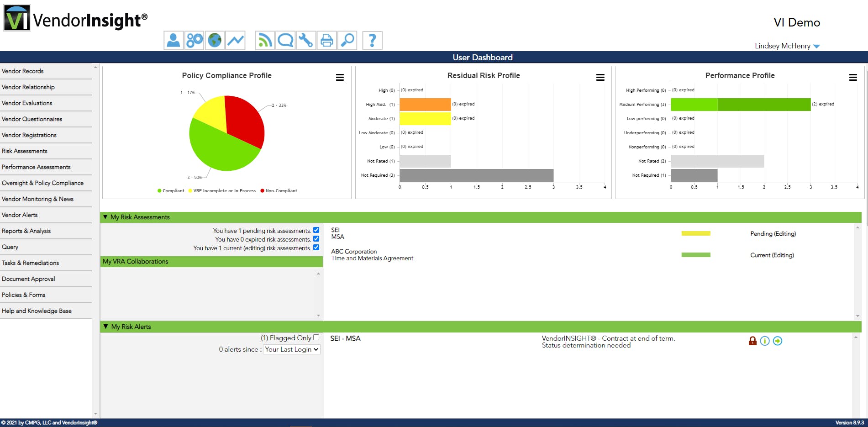
Task: Click VRA Collaborations panel scrollbar down arrow
Action: click(318, 316)
